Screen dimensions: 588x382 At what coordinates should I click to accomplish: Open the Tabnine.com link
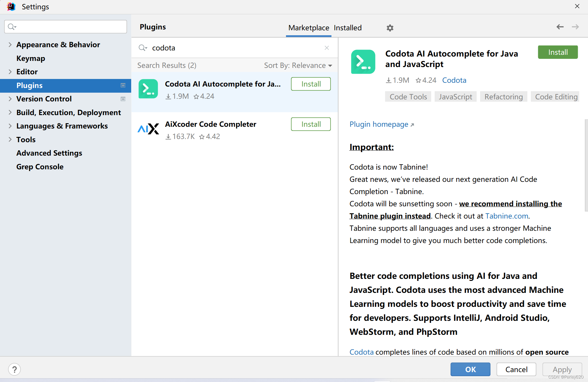click(x=507, y=216)
